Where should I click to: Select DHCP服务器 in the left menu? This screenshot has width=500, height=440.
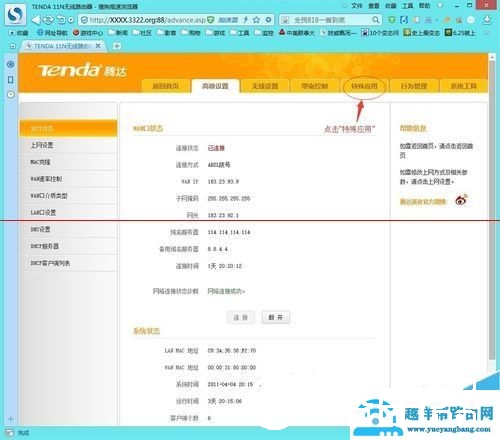[69, 246]
